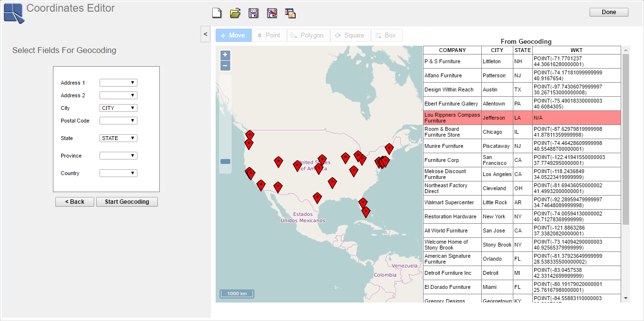
Task: Open the Address 2 dropdown
Action: point(119,95)
